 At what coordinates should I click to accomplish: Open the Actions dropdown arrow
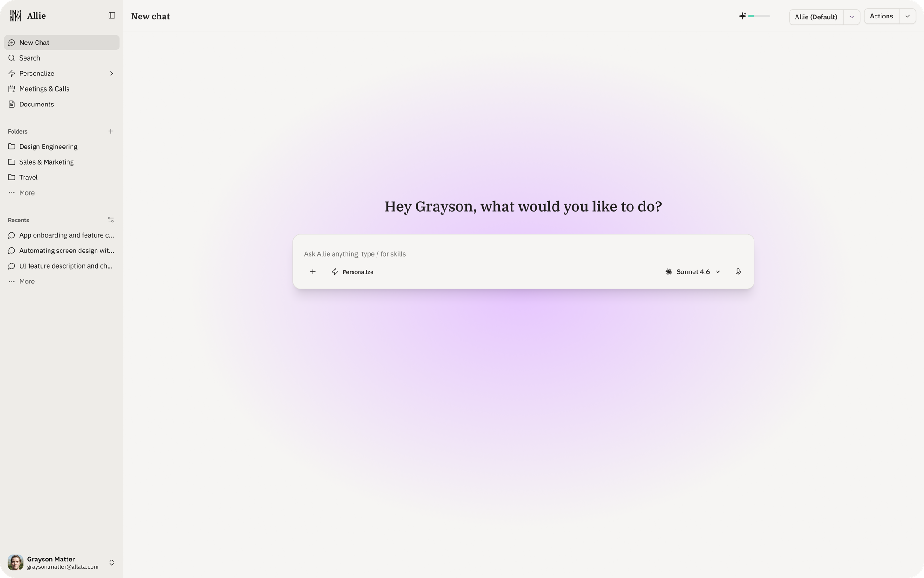coord(907,16)
